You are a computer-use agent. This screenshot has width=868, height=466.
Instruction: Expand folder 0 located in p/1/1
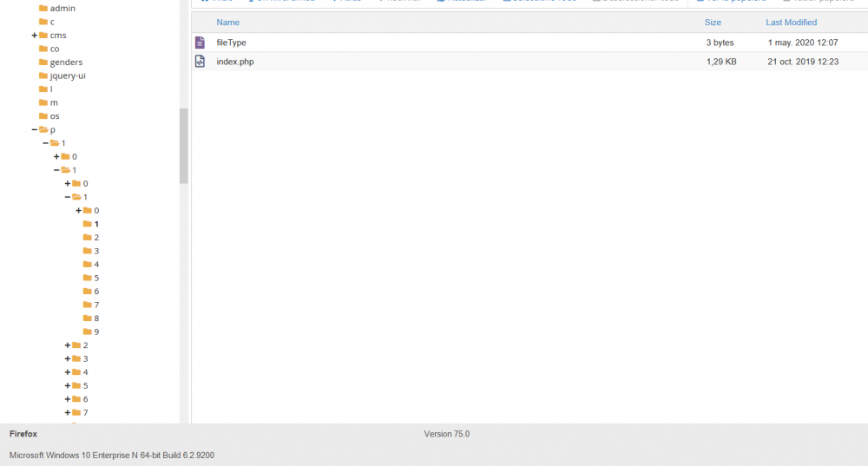click(x=68, y=183)
